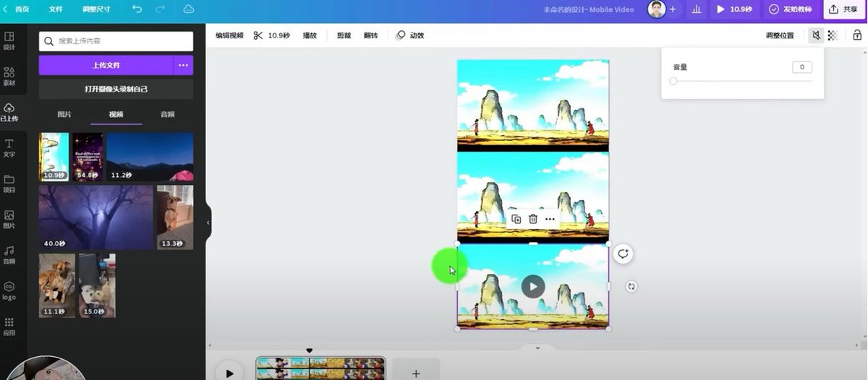
Task: Delete selected element with trash icon
Action: [x=533, y=219]
